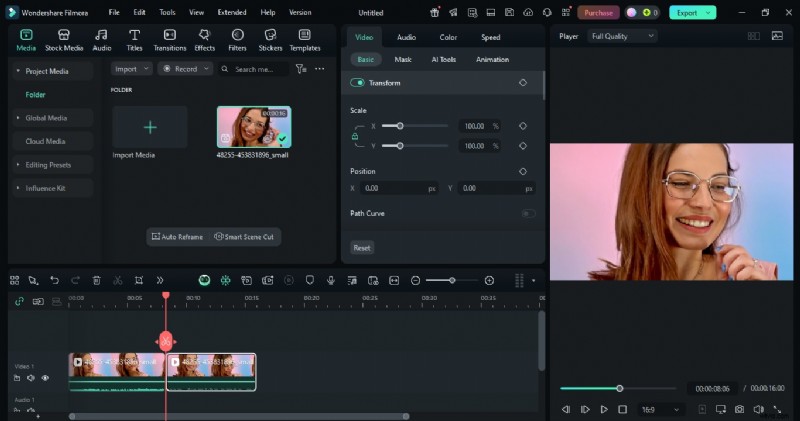Adjust the Scale X slider
This screenshot has height=421, width=800.
400,126
